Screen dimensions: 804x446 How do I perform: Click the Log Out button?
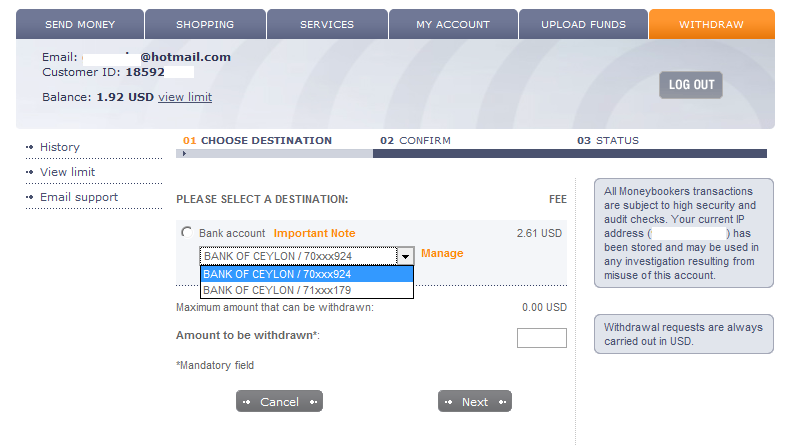(691, 85)
